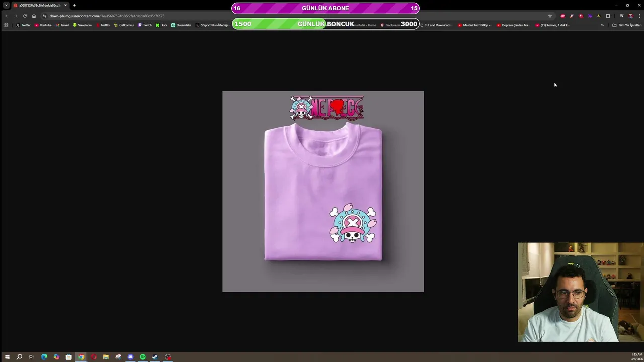Image resolution: width=644 pixels, height=362 pixels.
Task: Click the pink Chopper t-shirt image
Action: [323, 191]
